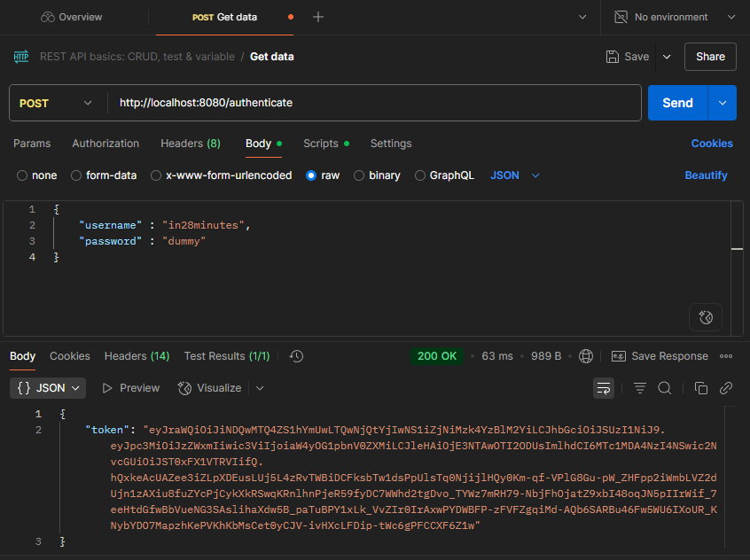Image resolution: width=750 pixels, height=560 pixels.
Task: Click the 989 B response size
Action: tap(546, 356)
